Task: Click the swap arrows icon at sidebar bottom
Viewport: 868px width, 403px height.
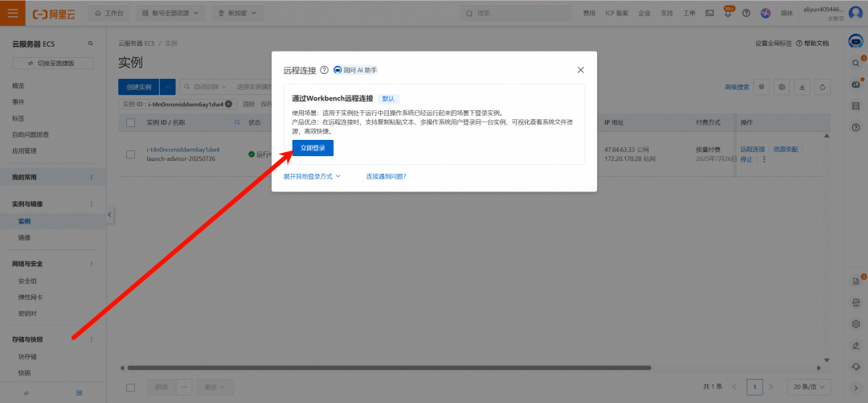Action: [x=26, y=393]
